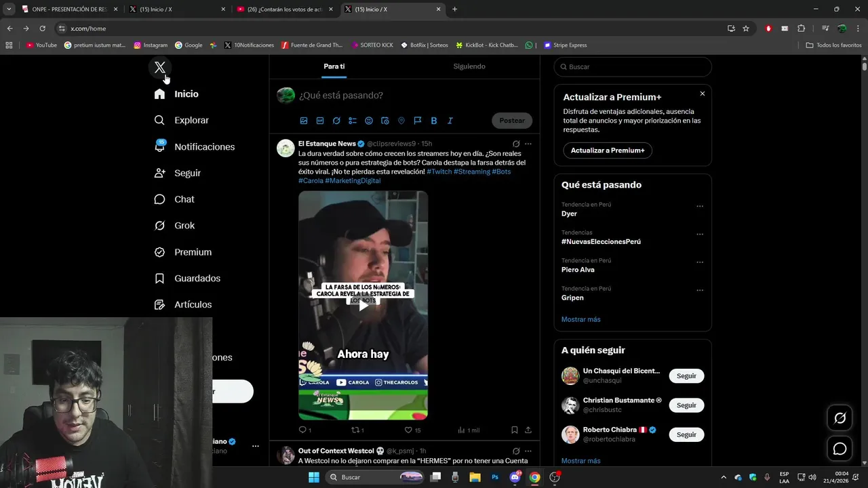The width and height of the screenshot is (868, 488).
Task: Play the El Estanque News video
Action: (363, 305)
